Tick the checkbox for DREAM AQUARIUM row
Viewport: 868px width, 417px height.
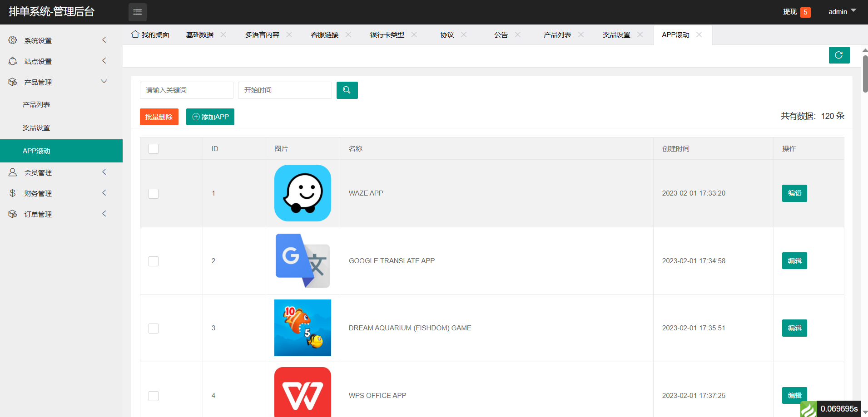tap(154, 329)
